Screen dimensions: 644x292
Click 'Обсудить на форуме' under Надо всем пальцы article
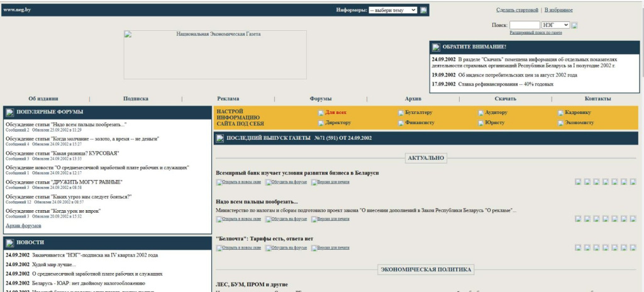289,219
